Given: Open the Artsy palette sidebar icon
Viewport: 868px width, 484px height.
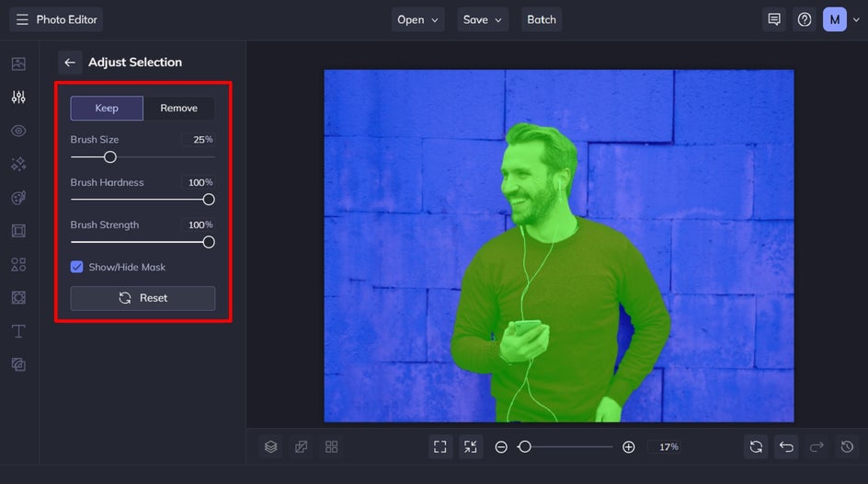Looking at the screenshot, I should pyautogui.click(x=18, y=198).
